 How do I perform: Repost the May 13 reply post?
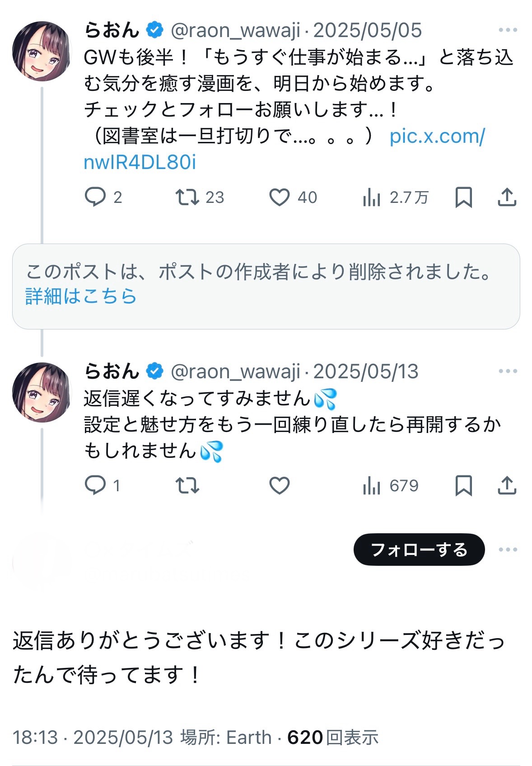187,485
